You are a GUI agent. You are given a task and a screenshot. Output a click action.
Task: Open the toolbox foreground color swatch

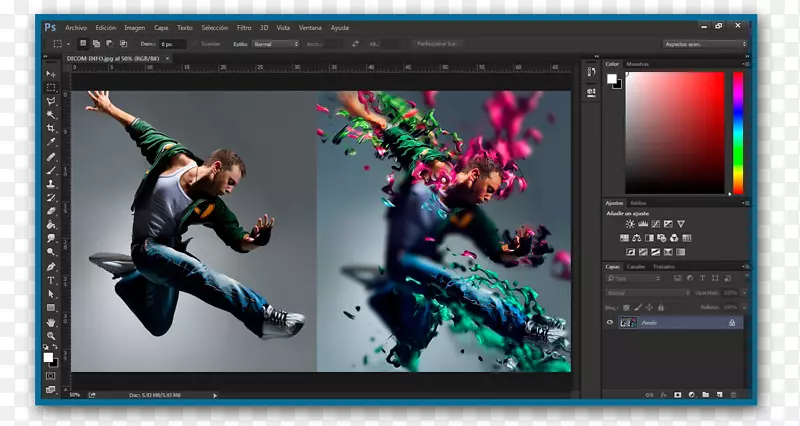[x=48, y=358]
